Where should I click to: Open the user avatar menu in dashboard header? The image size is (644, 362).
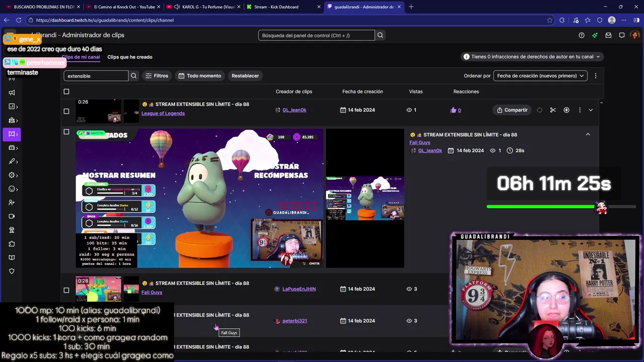click(x=635, y=35)
